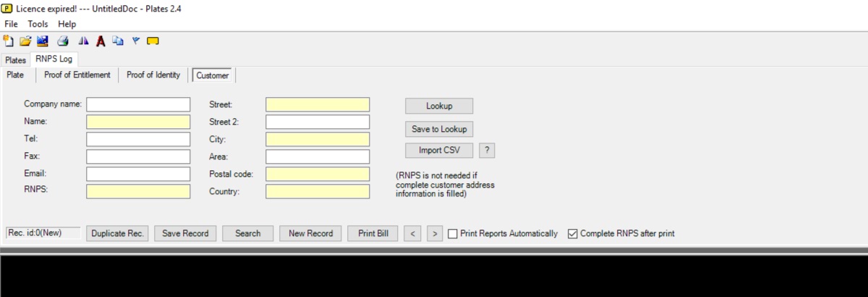Open the red letter A font tool
Image resolution: width=868 pixels, height=297 pixels.
pyautogui.click(x=101, y=41)
